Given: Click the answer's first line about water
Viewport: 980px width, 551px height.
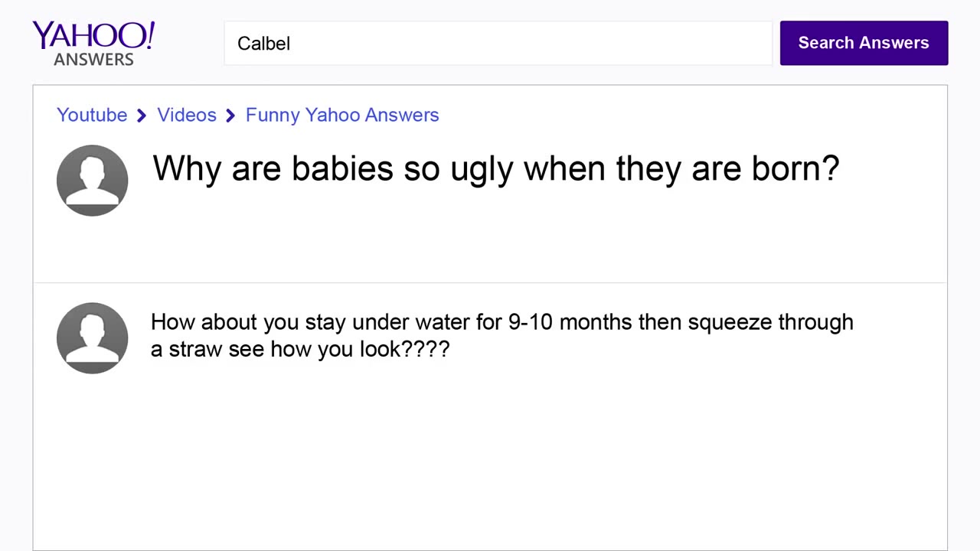Looking at the screenshot, I should pyautogui.click(x=501, y=322).
